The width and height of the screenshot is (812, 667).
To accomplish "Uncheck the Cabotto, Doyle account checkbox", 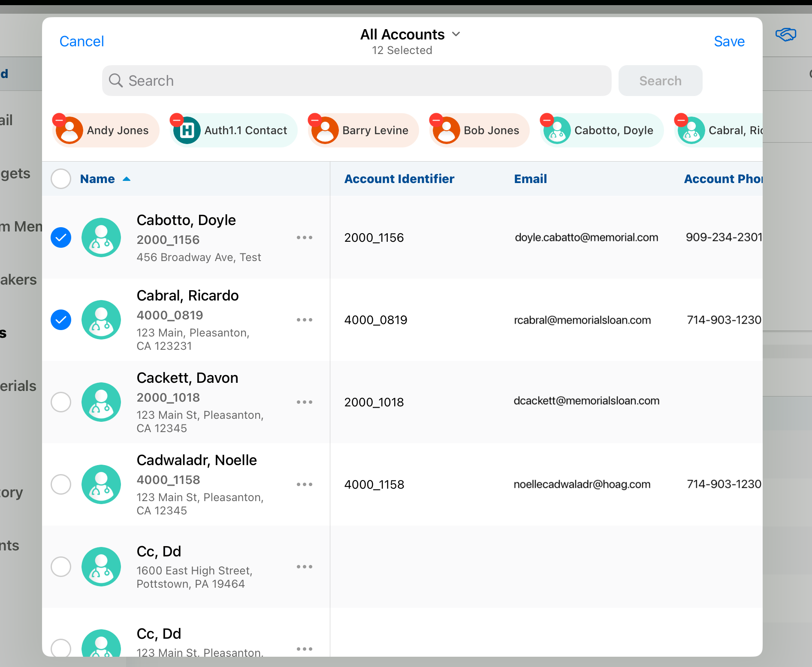I will coord(61,237).
